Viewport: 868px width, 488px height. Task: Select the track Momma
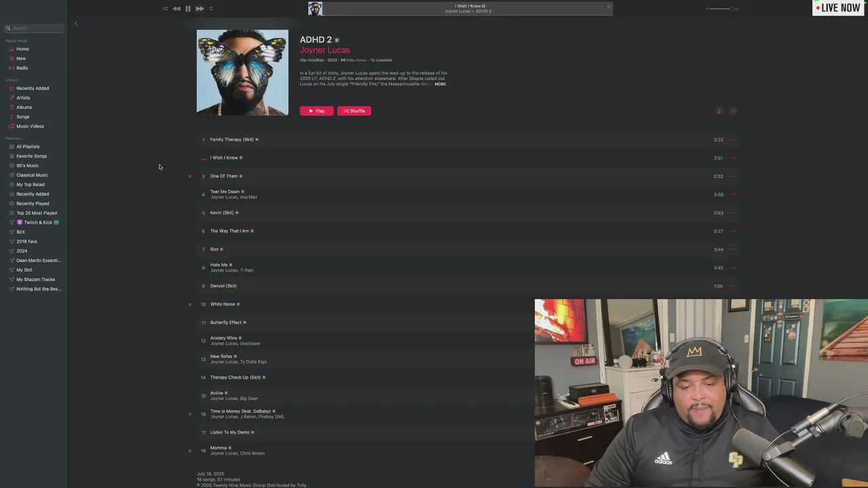click(x=218, y=447)
